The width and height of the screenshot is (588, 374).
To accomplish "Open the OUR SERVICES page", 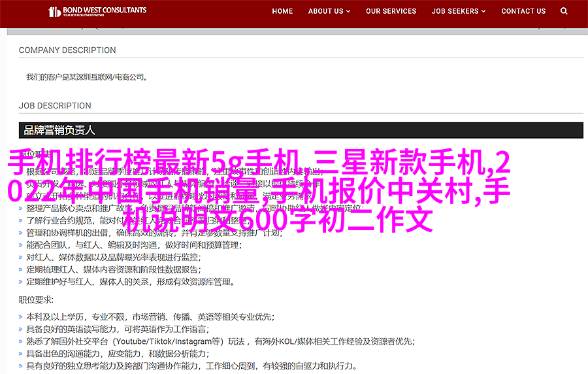I will pos(391,11).
